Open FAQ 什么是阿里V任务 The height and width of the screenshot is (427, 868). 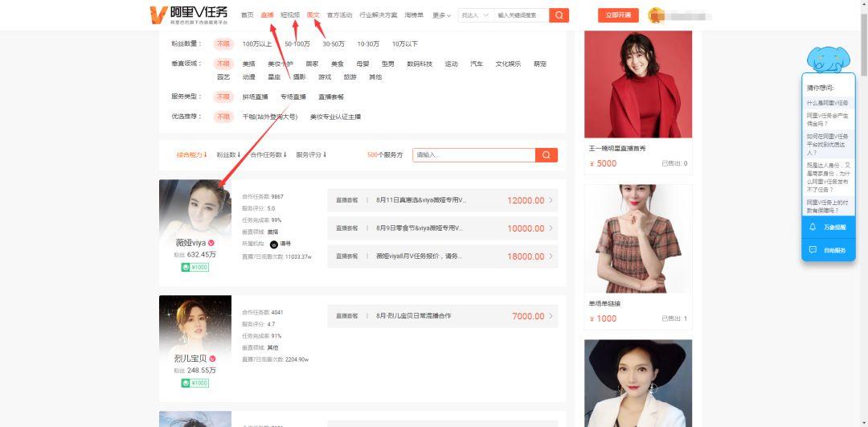[x=828, y=103]
